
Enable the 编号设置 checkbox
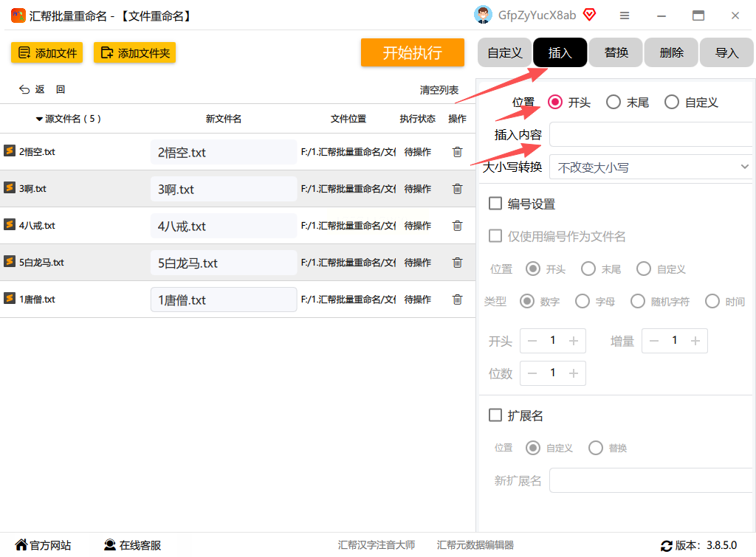pyautogui.click(x=495, y=204)
